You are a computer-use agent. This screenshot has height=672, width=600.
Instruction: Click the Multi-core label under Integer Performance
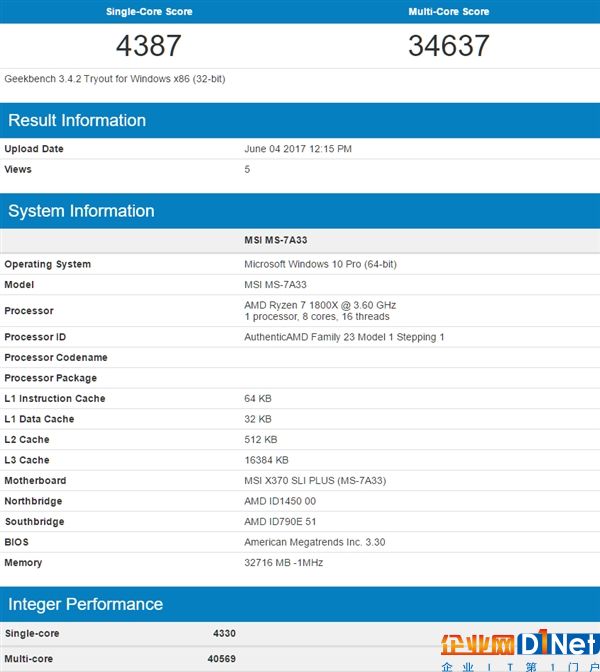point(29,659)
